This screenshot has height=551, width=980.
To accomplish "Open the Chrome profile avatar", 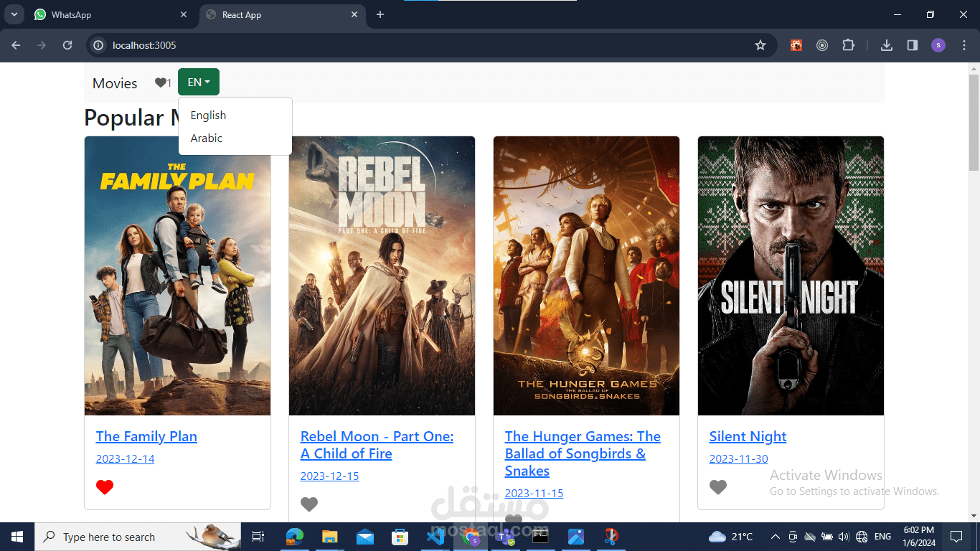I will pyautogui.click(x=938, y=45).
